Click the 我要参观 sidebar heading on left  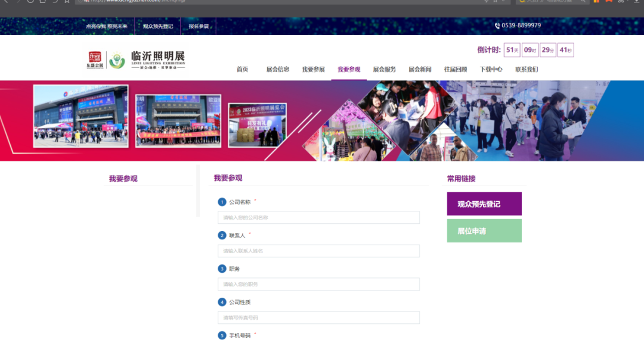pos(123,179)
